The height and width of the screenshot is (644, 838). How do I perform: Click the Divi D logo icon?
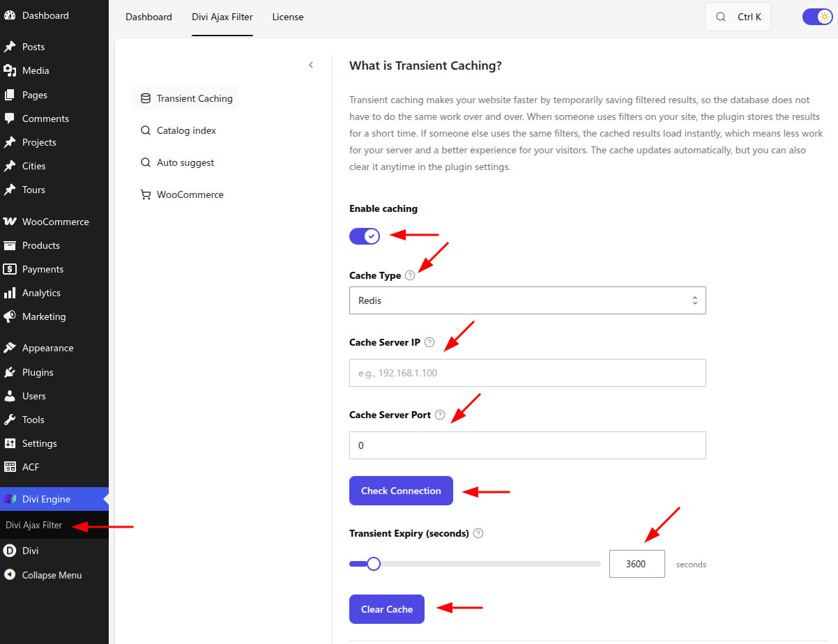tap(10, 551)
